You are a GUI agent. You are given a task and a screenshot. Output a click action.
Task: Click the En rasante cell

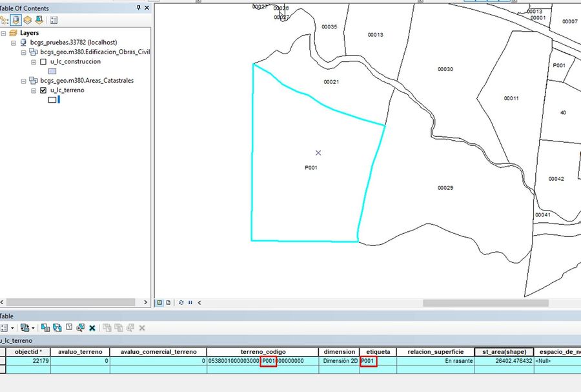(435, 361)
